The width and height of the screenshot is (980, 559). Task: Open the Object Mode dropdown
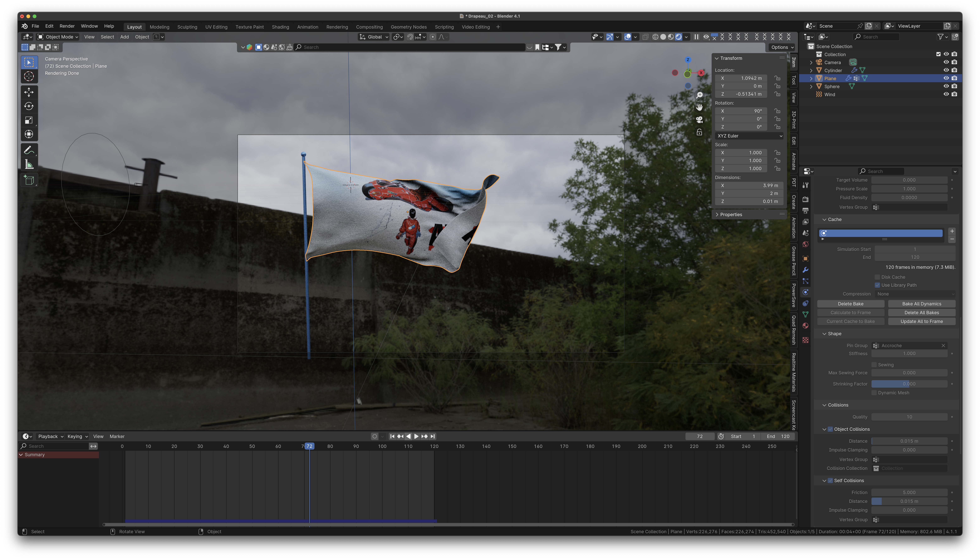pyautogui.click(x=58, y=37)
